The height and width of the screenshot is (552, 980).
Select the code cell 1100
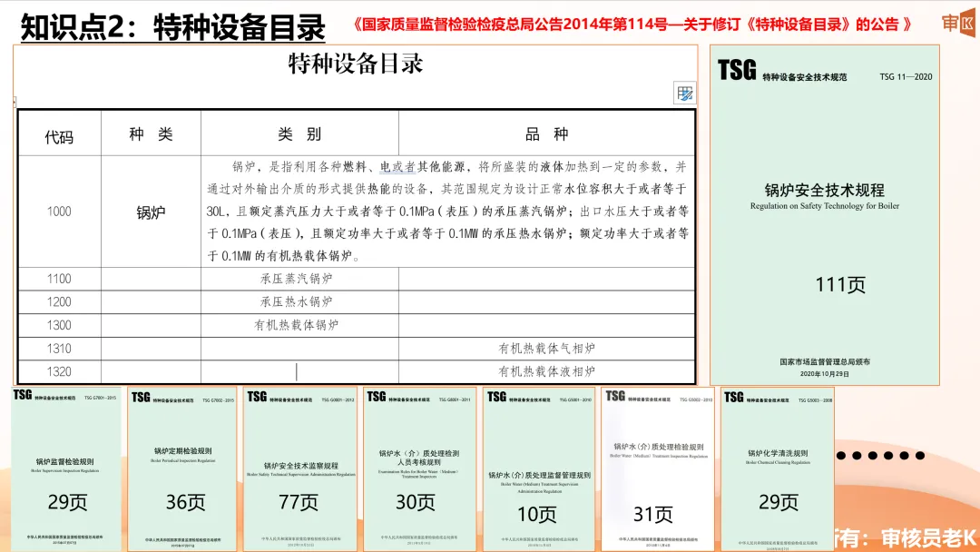click(59, 279)
